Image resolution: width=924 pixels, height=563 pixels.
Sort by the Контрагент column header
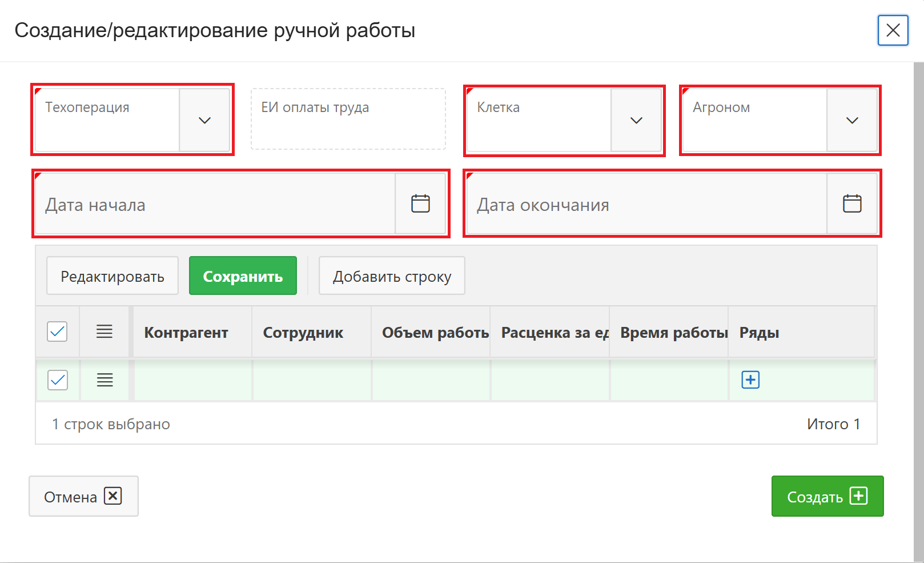tap(186, 333)
